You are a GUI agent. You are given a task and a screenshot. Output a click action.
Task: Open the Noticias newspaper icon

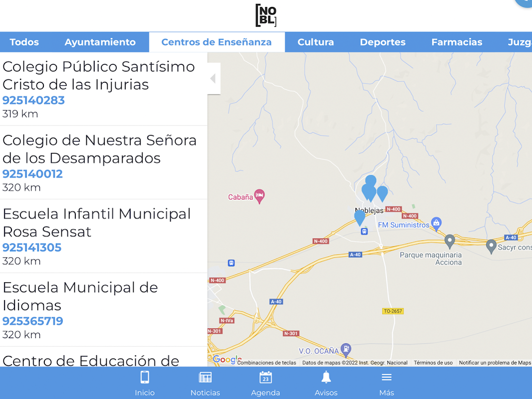pos(205,377)
